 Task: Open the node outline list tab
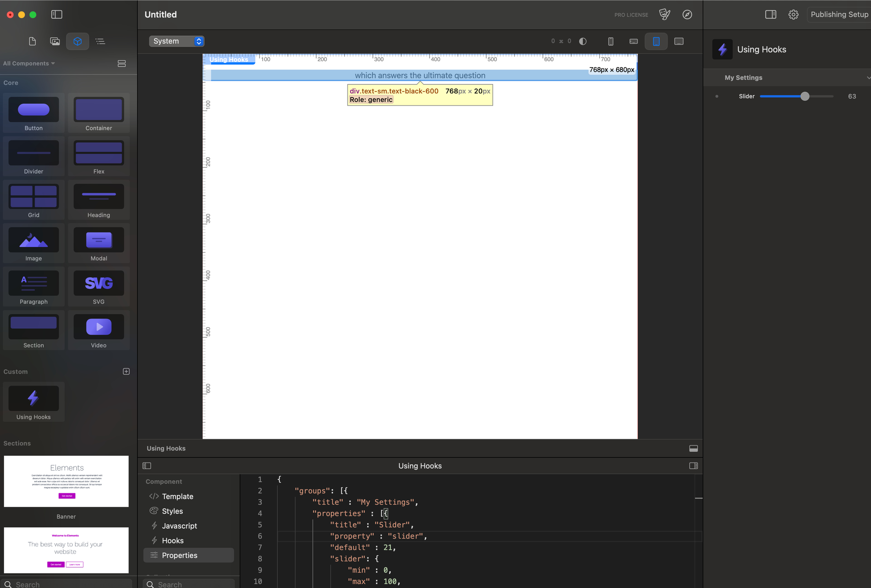point(100,41)
